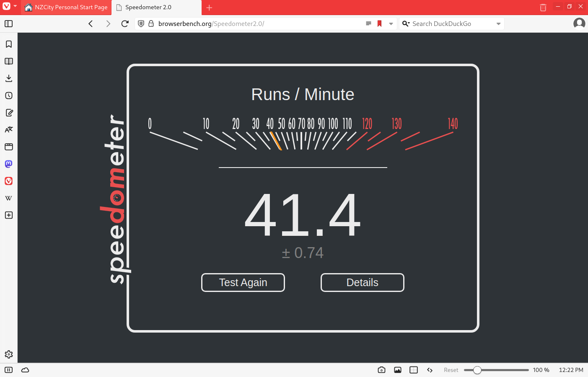Open the Notes panel
This screenshot has height=377, width=588.
pyautogui.click(x=9, y=113)
